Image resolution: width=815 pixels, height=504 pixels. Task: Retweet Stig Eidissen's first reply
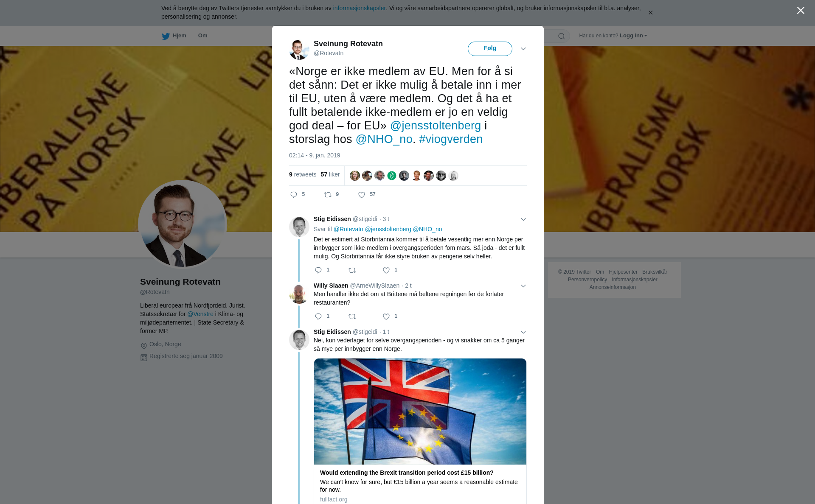(x=352, y=270)
